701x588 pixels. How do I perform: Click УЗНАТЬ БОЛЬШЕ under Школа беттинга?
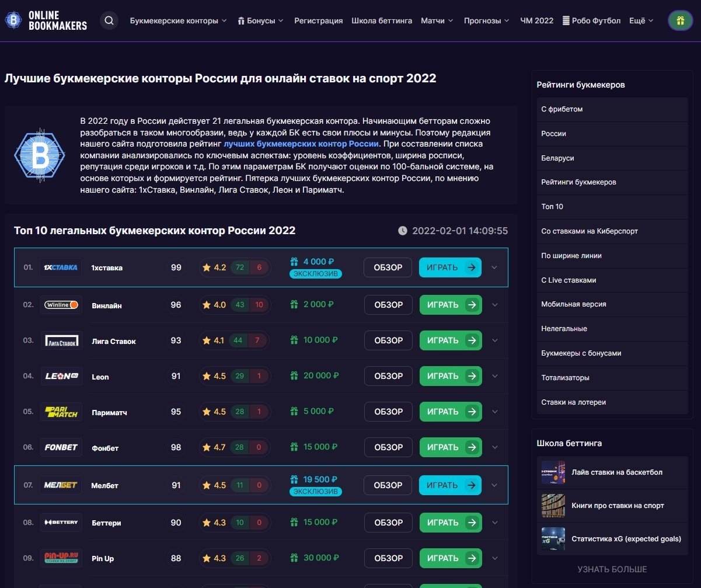pyautogui.click(x=612, y=569)
